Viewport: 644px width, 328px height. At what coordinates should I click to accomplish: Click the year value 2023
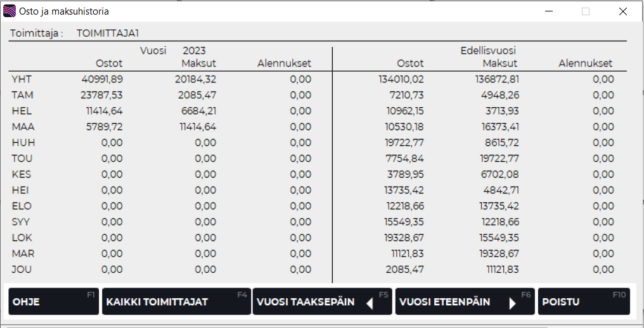click(194, 50)
